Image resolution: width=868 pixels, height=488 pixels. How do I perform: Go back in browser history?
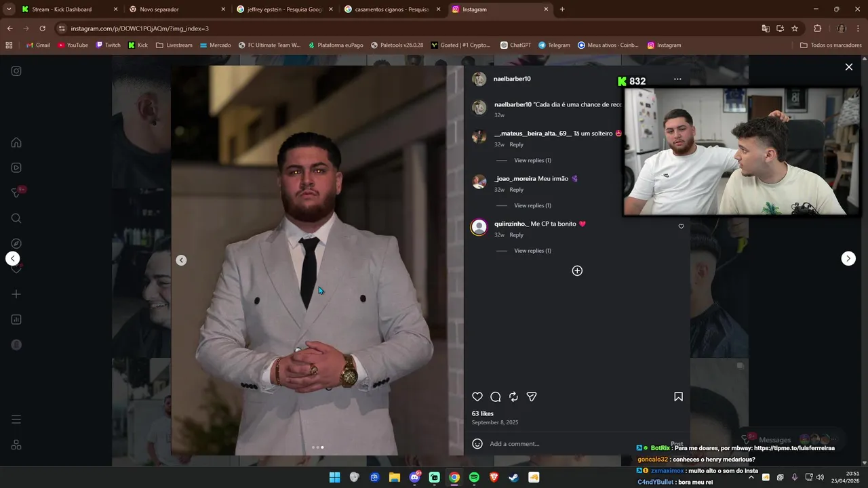click(9, 28)
